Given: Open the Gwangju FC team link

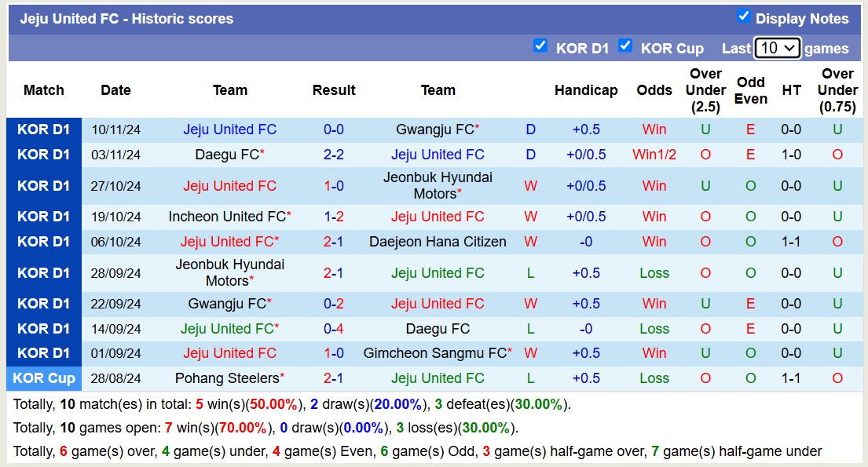Looking at the screenshot, I should pyautogui.click(x=434, y=130).
